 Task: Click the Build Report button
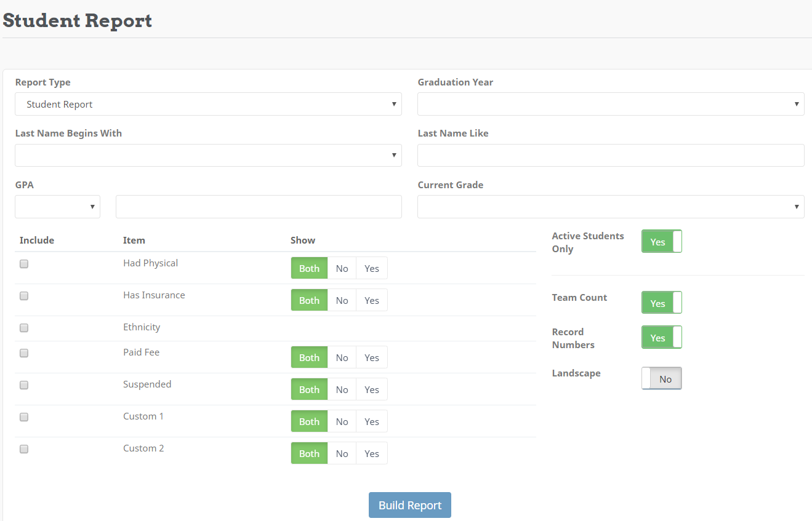(409, 505)
